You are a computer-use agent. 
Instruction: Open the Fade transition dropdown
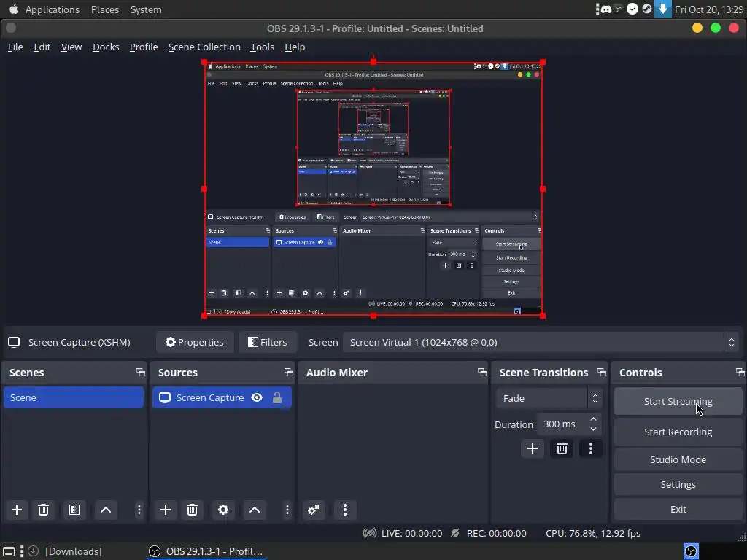point(549,398)
